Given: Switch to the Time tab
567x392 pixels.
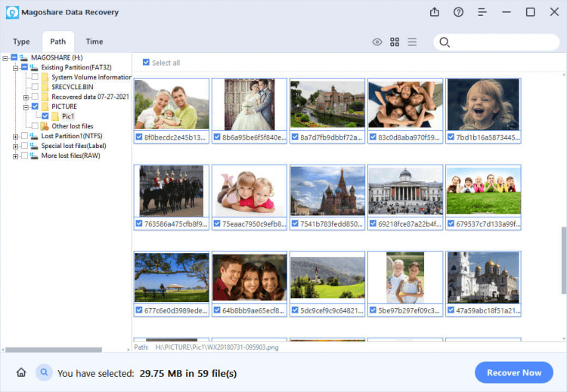Looking at the screenshot, I should click(94, 42).
